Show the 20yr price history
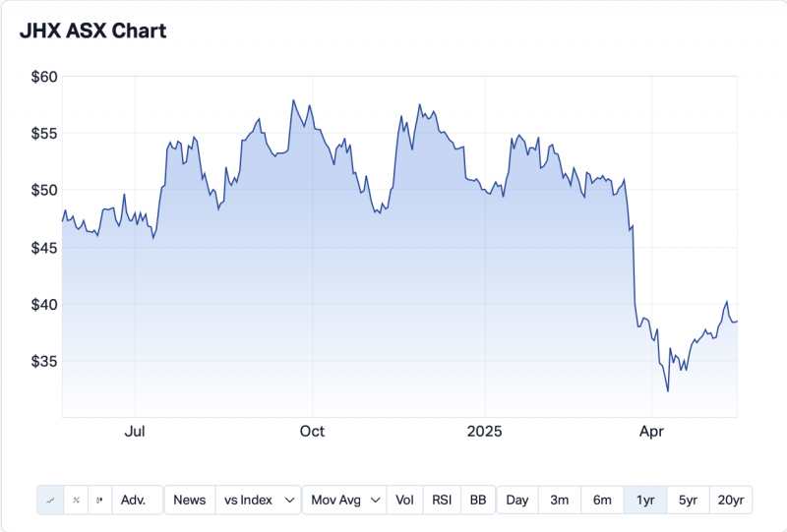The width and height of the screenshot is (787, 532). coord(731,500)
